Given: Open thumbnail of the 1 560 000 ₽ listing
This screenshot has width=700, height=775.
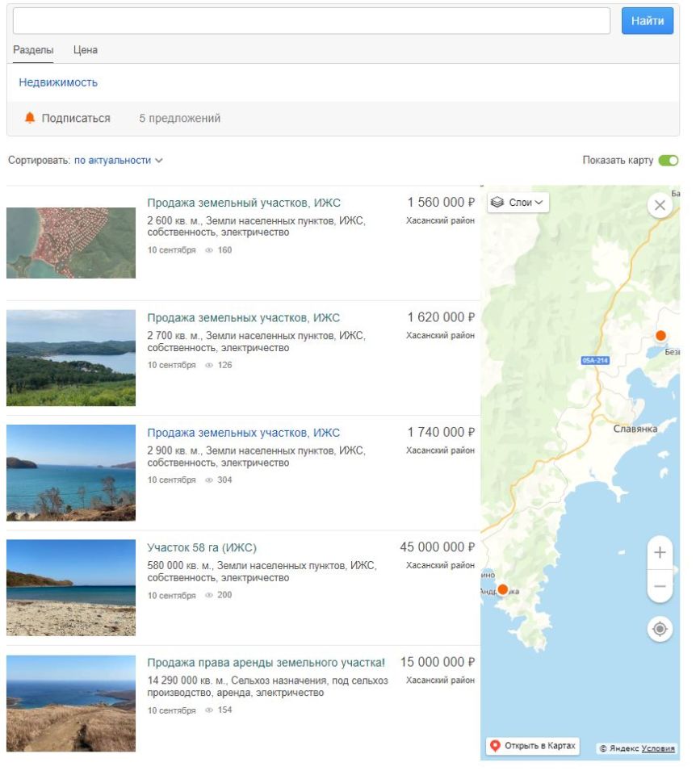Looking at the screenshot, I should tap(71, 243).
